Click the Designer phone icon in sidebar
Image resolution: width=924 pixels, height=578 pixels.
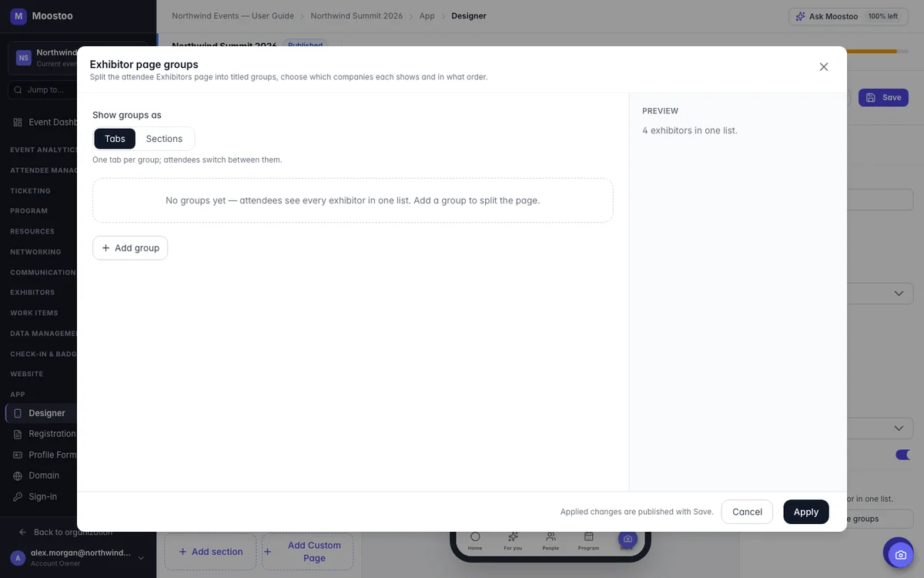click(18, 414)
